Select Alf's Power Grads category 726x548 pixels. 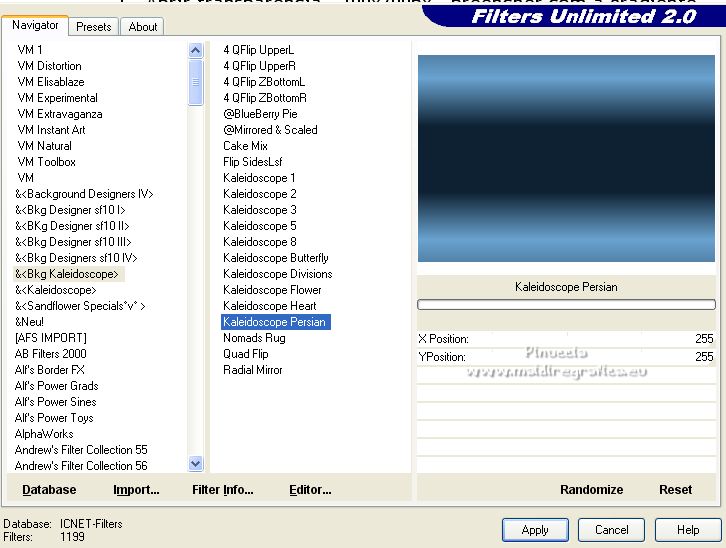56,386
